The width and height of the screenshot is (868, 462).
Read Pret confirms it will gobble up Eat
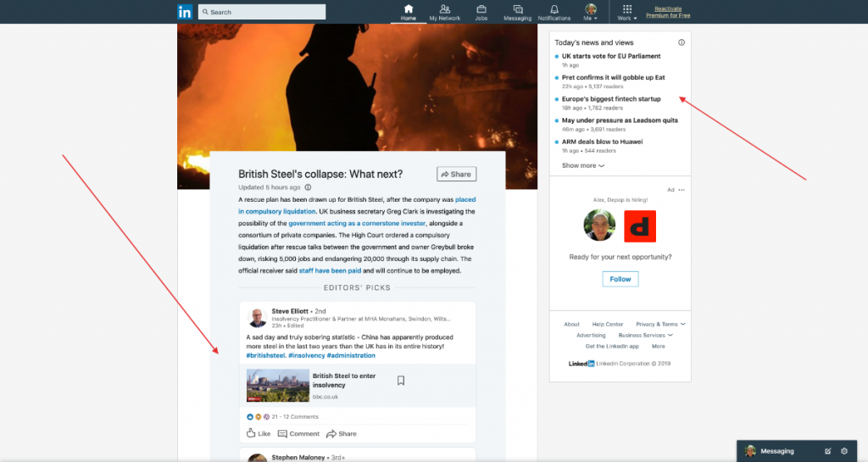pos(614,77)
